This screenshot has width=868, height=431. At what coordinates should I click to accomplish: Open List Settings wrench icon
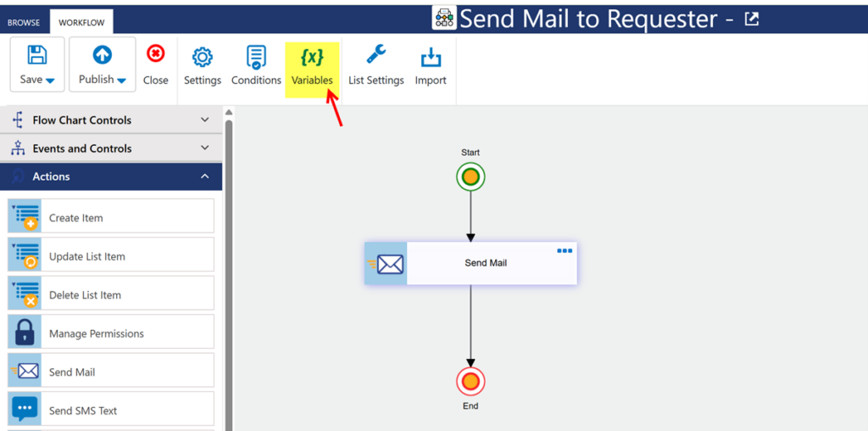[376, 55]
